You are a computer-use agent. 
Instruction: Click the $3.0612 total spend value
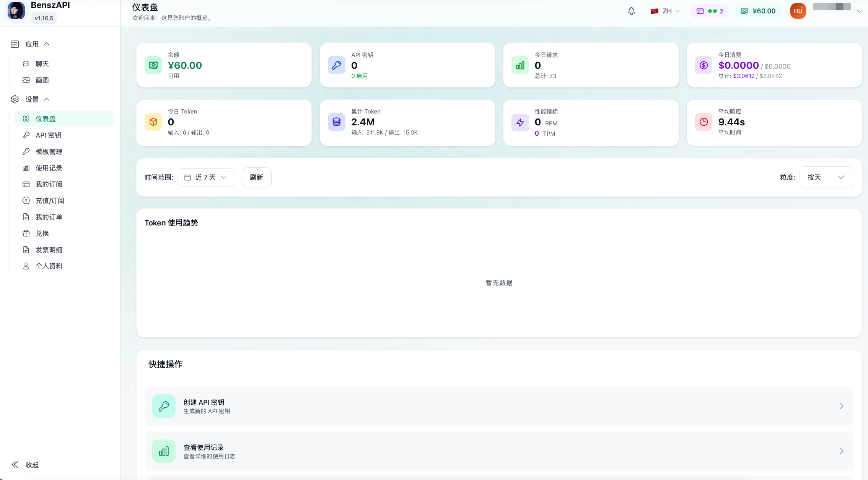click(x=744, y=76)
